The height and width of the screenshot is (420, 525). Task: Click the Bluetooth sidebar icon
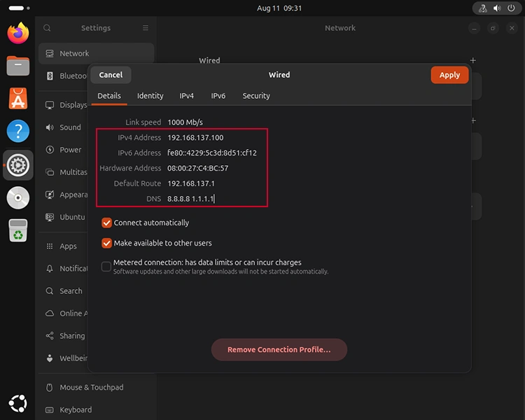[x=50, y=76]
